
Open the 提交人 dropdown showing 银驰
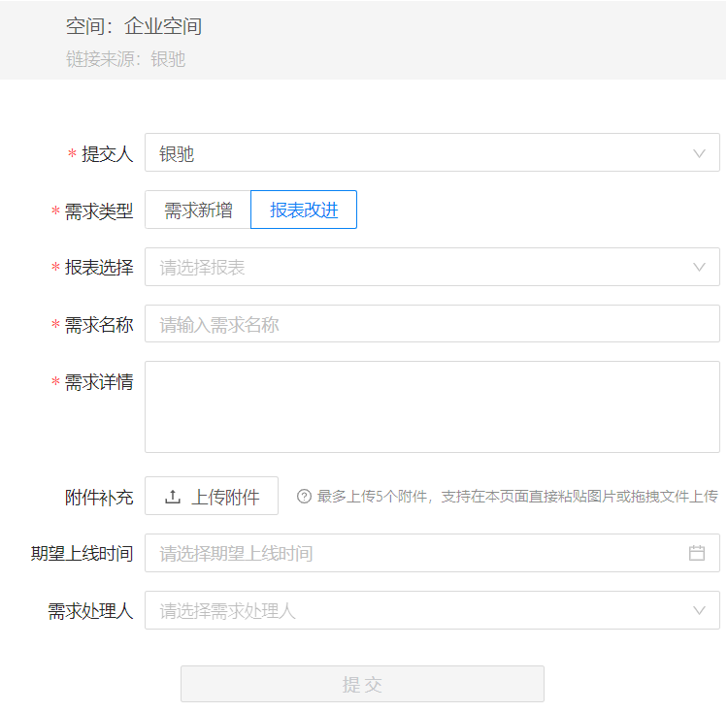pyautogui.click(x=417, y=153)
